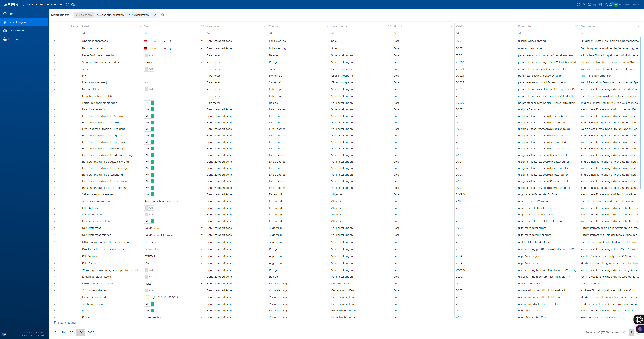Enable the Filter behalten switch
The image size is (644, 339).
coord(149,208)
